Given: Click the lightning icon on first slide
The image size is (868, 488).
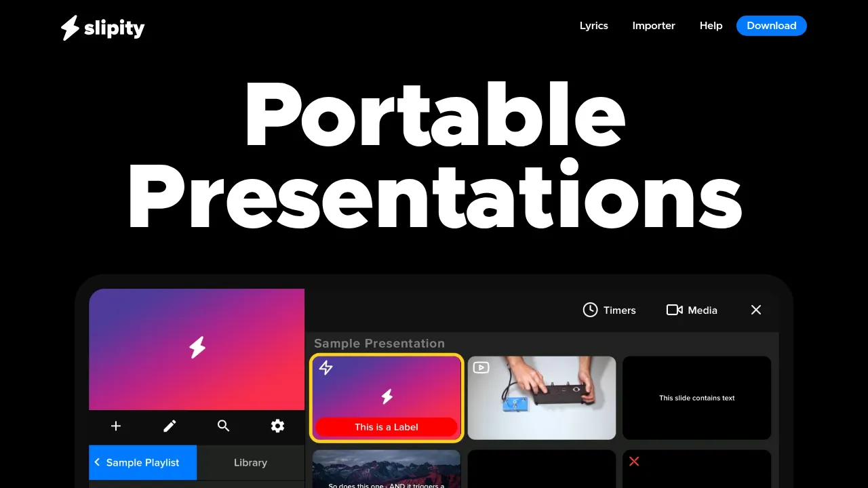Looking at the screenshot, I should [x=326, y=367].
